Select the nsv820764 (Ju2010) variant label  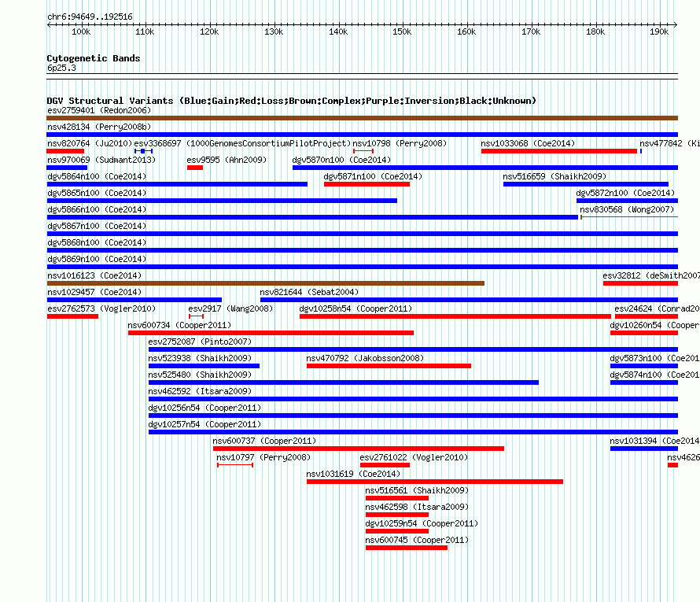point(90,143)
